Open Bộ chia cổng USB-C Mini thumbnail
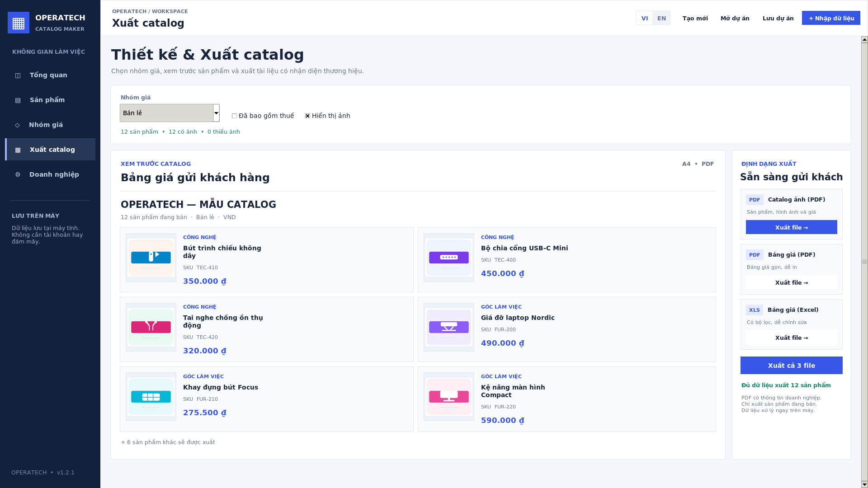The height and width of the screenshot is (488, 868). point(449,258)
